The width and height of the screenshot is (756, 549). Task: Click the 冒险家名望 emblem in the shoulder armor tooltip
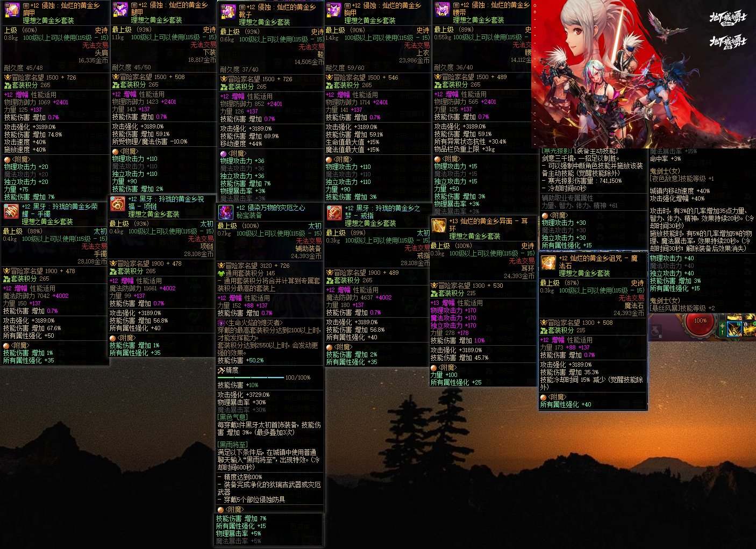point(8,77)
